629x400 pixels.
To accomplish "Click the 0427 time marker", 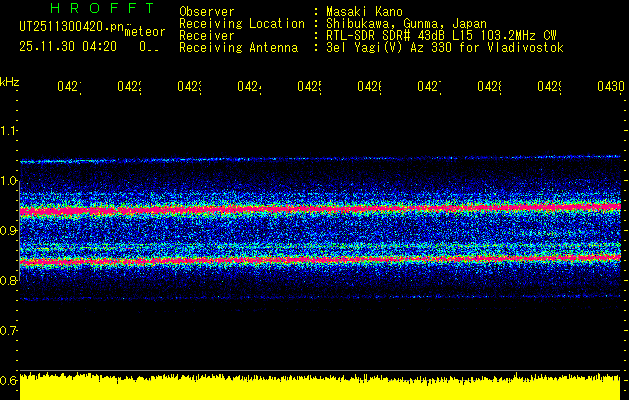I will [x=429, y=87].
